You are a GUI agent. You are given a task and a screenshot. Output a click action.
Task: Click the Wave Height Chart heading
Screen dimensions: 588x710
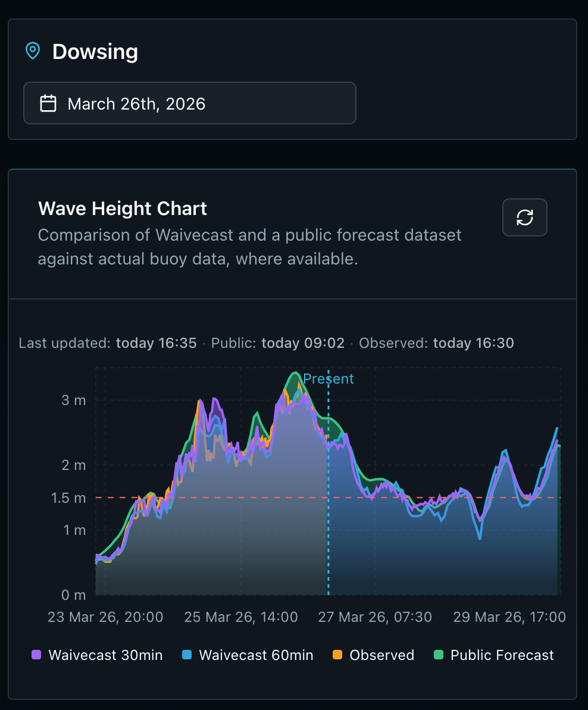click(122, 208)
